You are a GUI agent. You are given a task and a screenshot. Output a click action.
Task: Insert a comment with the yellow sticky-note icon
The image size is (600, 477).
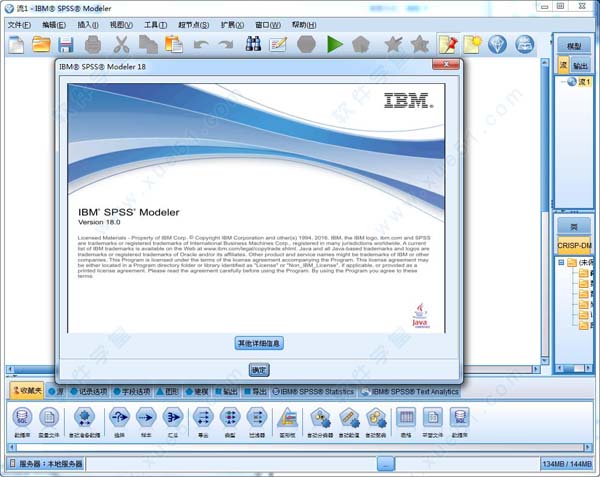click(472, 44)
